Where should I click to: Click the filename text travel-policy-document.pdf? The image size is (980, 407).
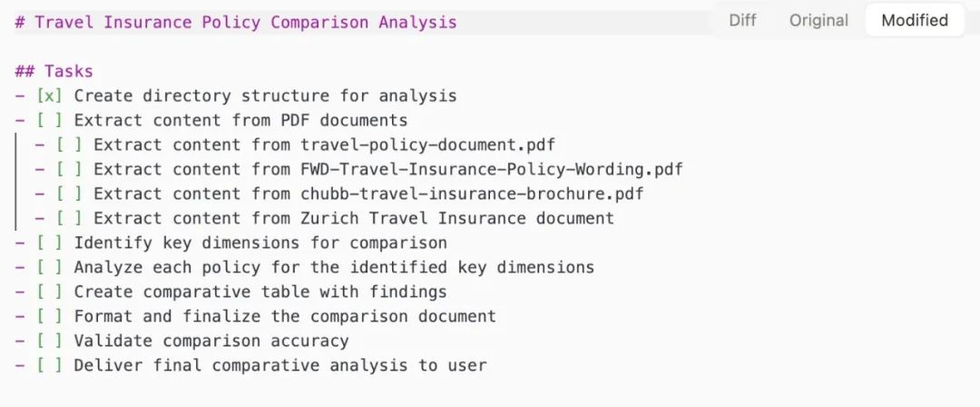(x=427, y=144)
